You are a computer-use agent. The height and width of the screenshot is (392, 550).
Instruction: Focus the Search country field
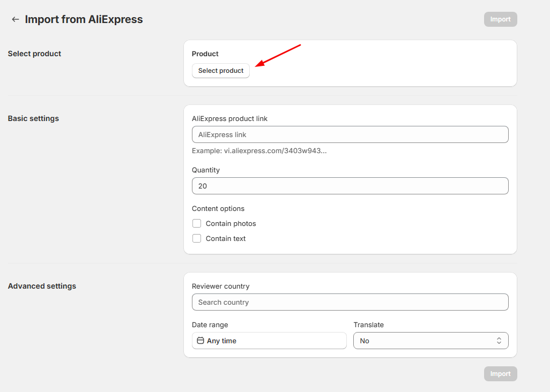click(x=350, y=302)
